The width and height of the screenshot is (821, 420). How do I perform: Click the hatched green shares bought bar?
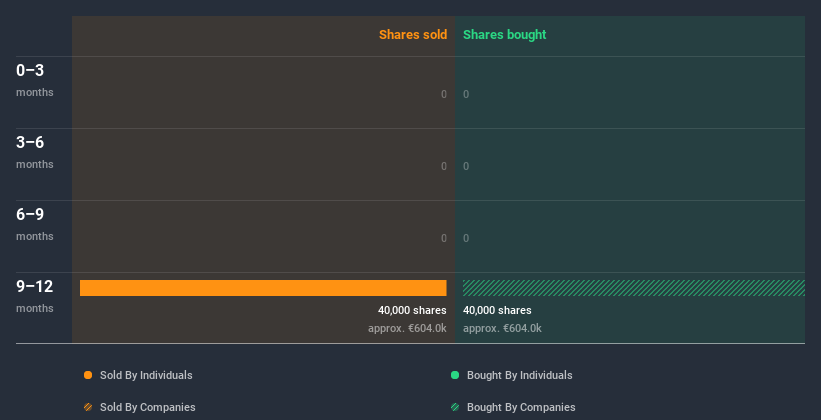[633, 288]
